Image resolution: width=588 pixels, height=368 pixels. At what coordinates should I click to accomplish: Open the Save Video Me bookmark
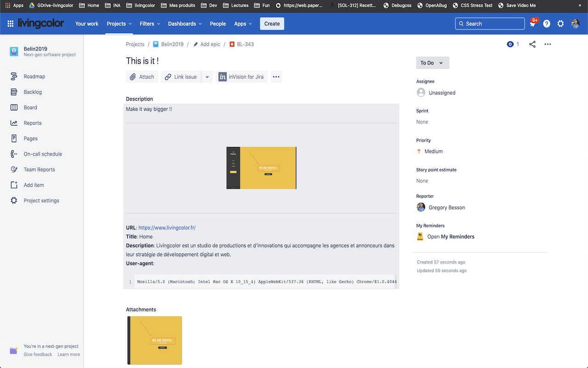pos(517,6)
